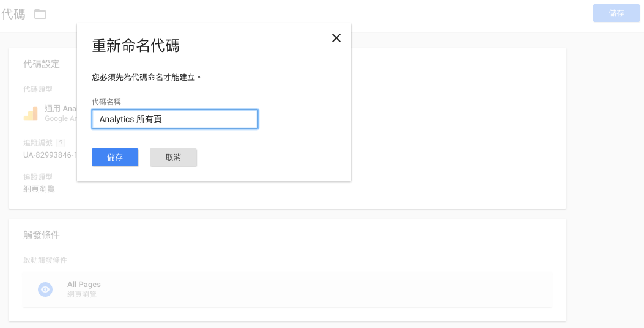The image size is (644, 328).
Task: Click the 觸發條件 section heading
Action: pyautogui.click(x=42, y=235)
